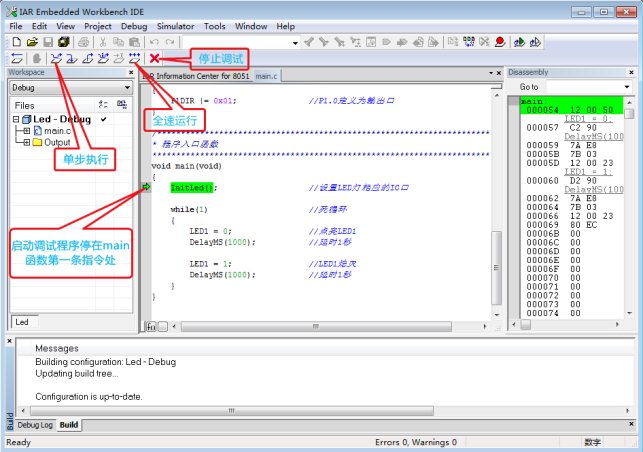Click the Open file folder icon
This screenshot has width=643, height=452.
pyautogui.click(x=32, y=42)
